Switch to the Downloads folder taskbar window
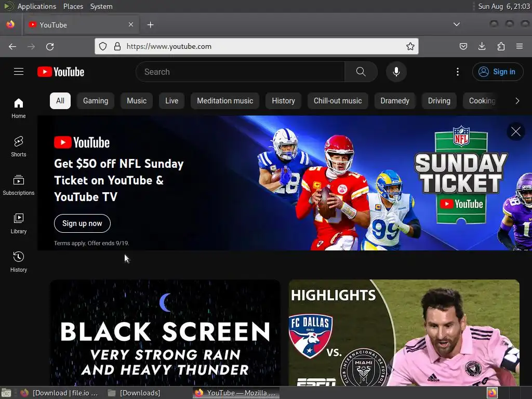532x399 pixels. (x=135, y=393)
